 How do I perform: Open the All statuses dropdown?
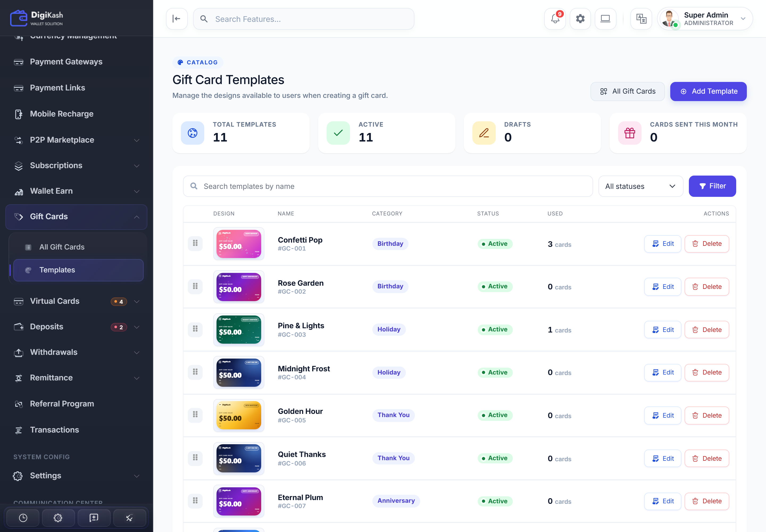tap(641, 186)
